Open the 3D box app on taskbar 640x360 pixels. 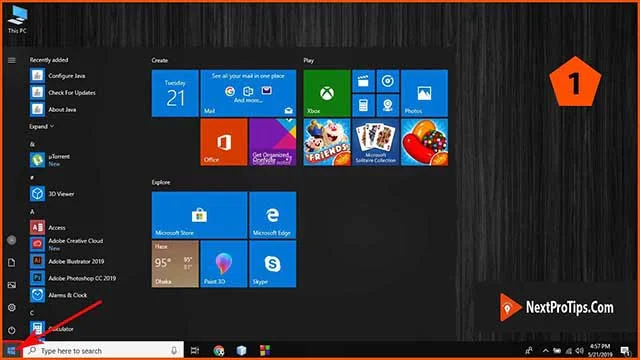(242, 351)
